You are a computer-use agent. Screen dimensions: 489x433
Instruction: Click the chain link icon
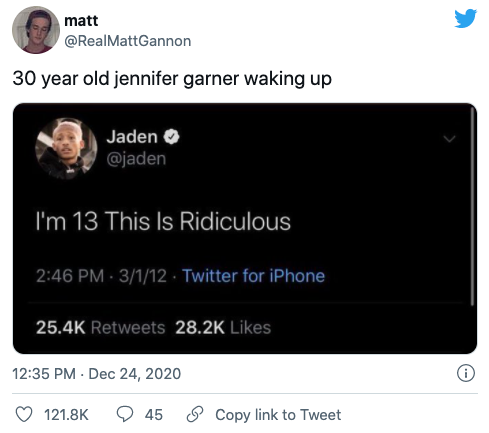tap(195, 414)
